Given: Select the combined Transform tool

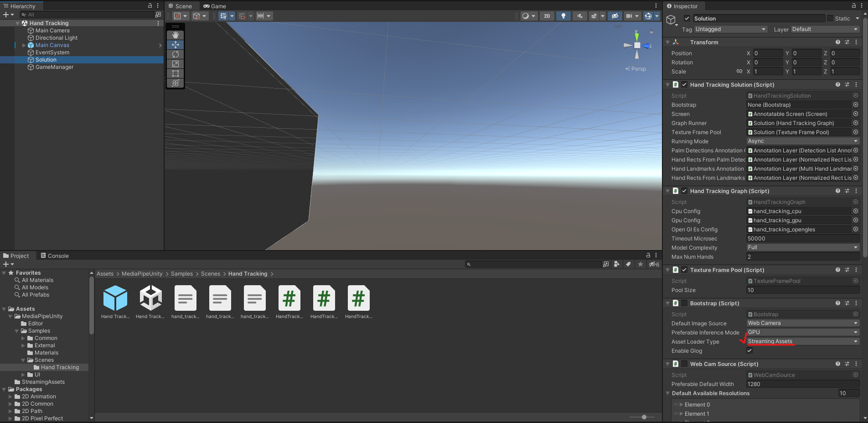Looking at the screenshot, I should pos(176,83).
